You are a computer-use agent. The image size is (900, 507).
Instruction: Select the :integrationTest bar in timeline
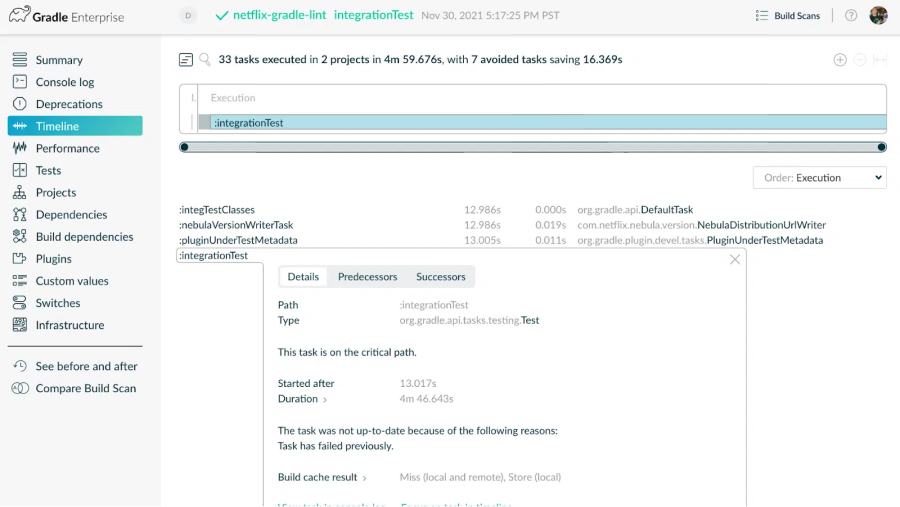[x=548, y=122]
